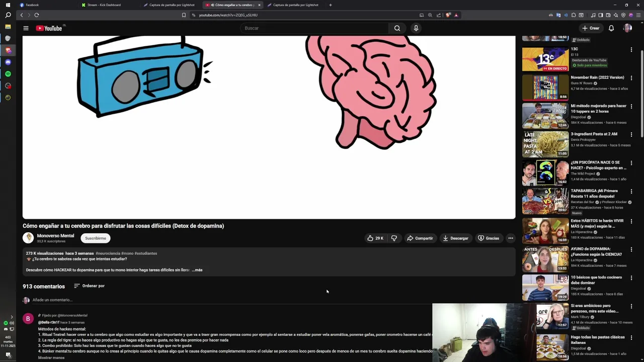Open options for November Rain video
The image size is (644, 362).
631,78
